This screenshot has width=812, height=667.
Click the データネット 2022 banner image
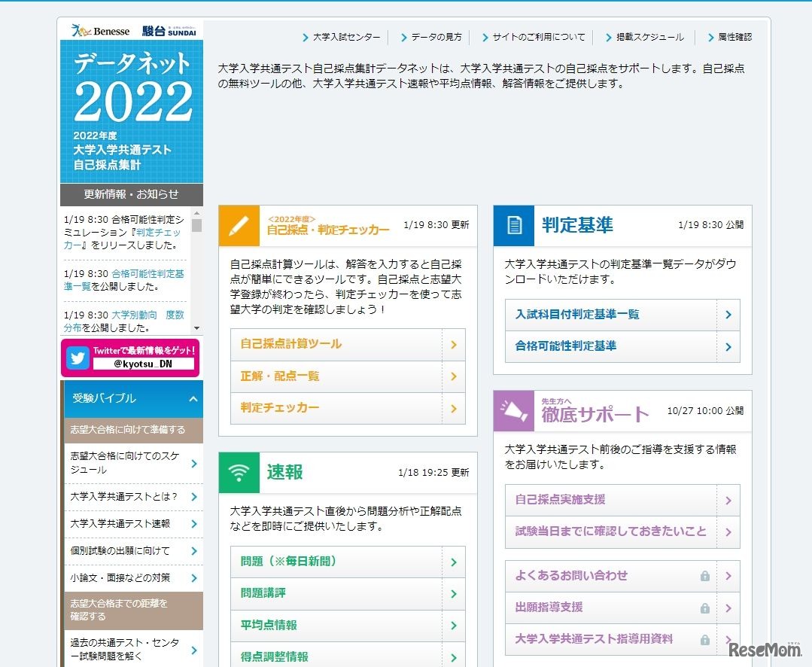(132, 111)
